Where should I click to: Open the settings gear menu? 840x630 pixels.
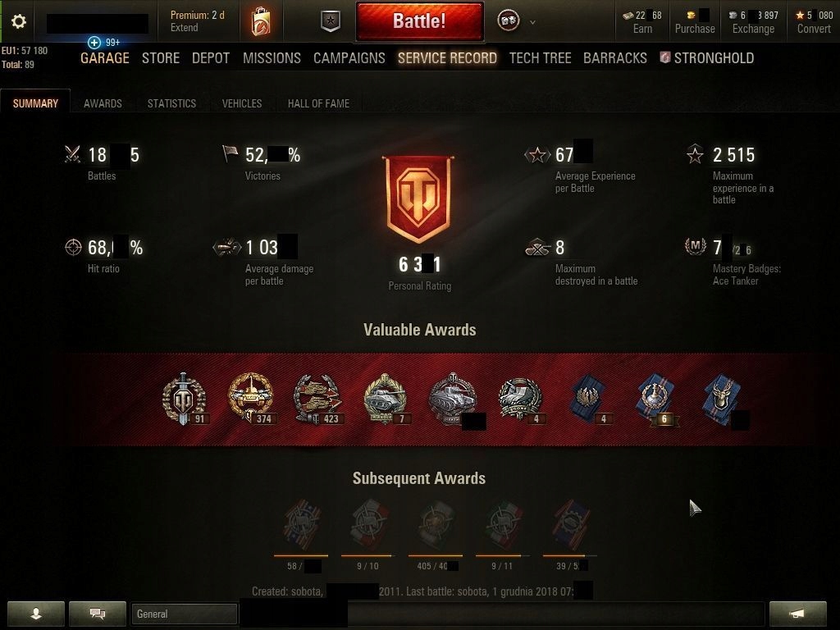(x=19, y=21)
